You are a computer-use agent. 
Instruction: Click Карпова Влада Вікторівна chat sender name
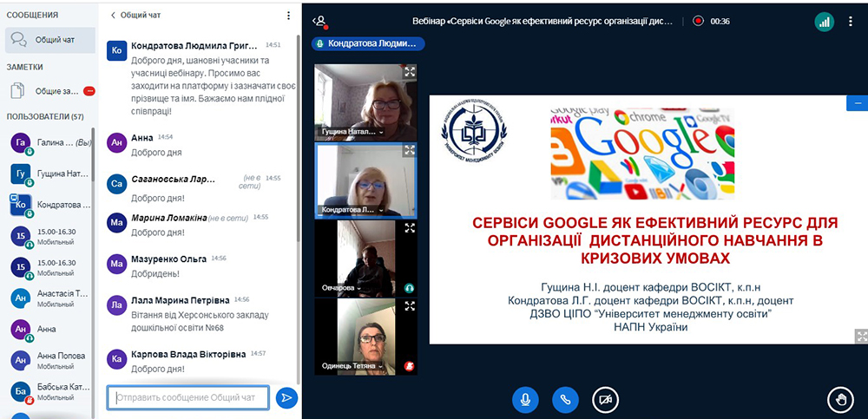(188, 354)
